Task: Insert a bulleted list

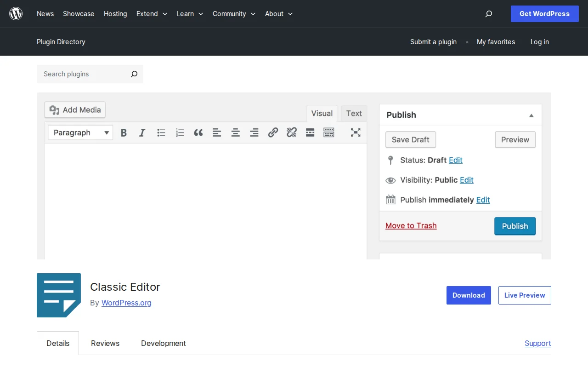Action: pos(161,132)
